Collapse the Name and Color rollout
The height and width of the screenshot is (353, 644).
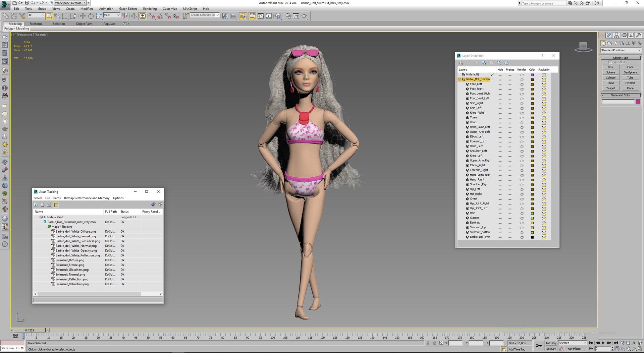(x=621, y=96)
